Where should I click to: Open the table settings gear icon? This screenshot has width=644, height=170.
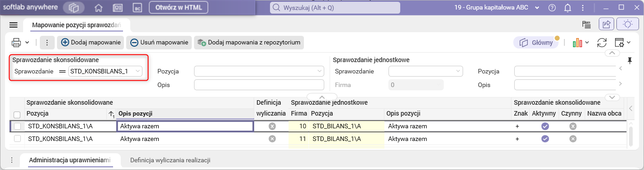620,43
